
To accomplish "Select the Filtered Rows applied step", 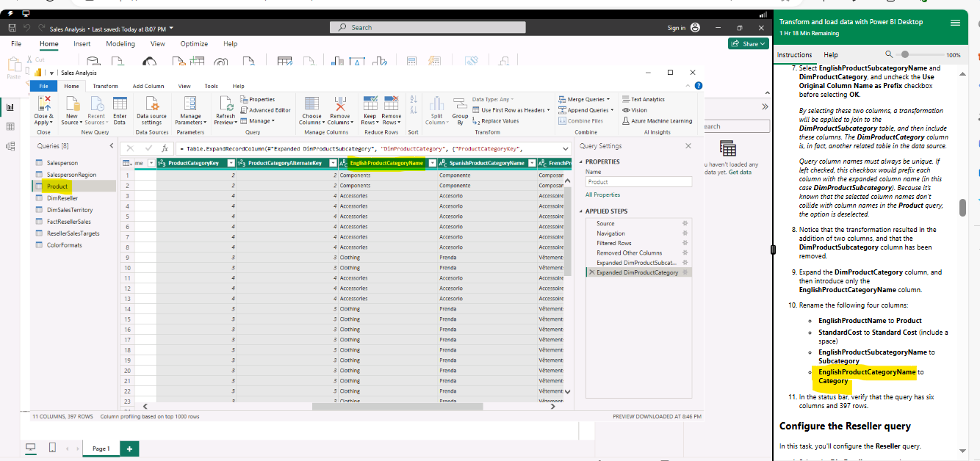I will point(613,243).
